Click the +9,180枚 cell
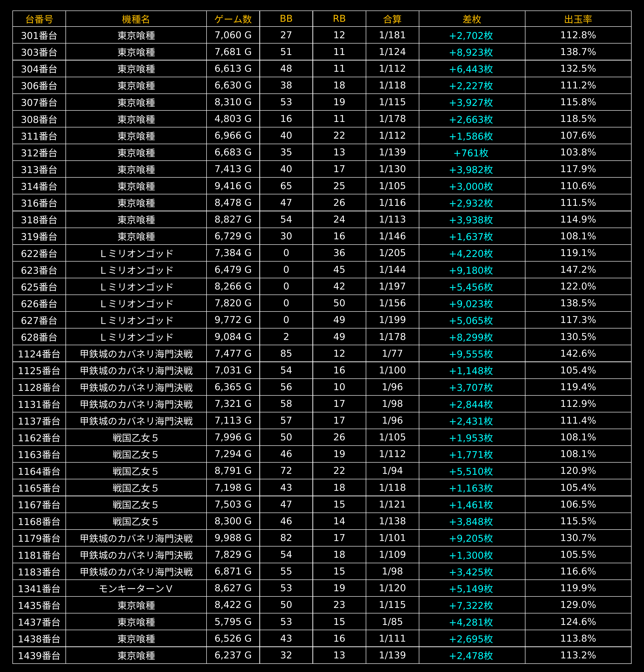 point(472,270)
